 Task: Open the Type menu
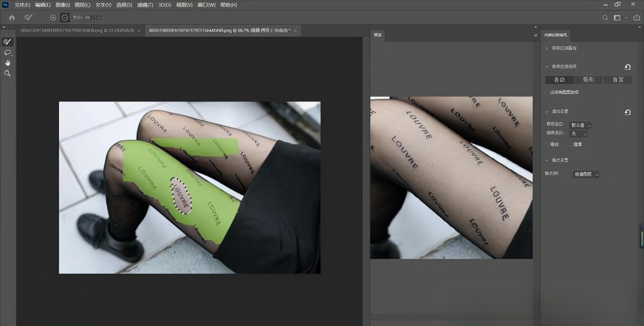coord(103,5)
